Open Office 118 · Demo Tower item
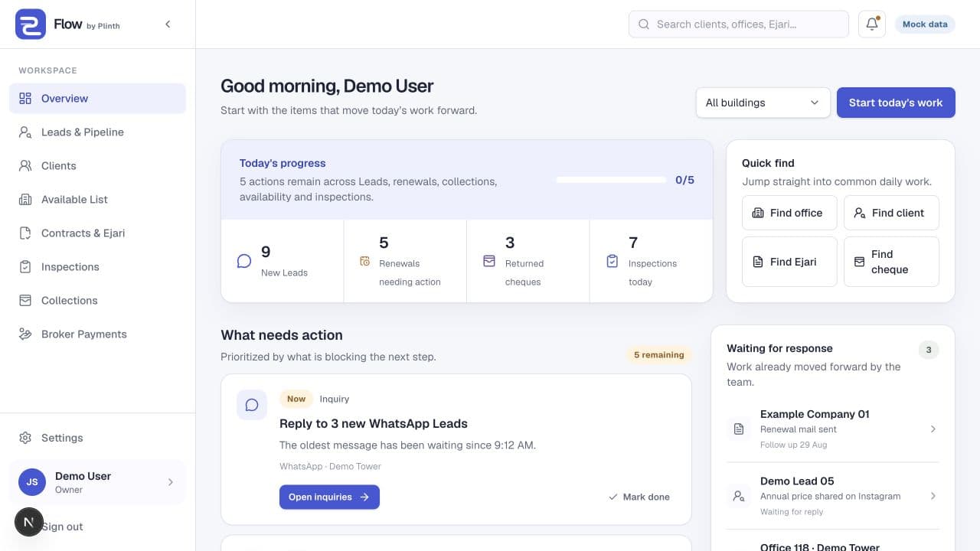980x551 pixels. tap(833, 545)
